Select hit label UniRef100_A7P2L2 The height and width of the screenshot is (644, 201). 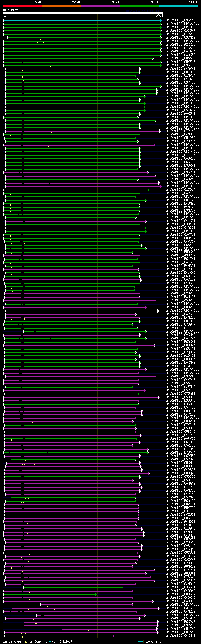pyautogui.click(x=180, y=34)
